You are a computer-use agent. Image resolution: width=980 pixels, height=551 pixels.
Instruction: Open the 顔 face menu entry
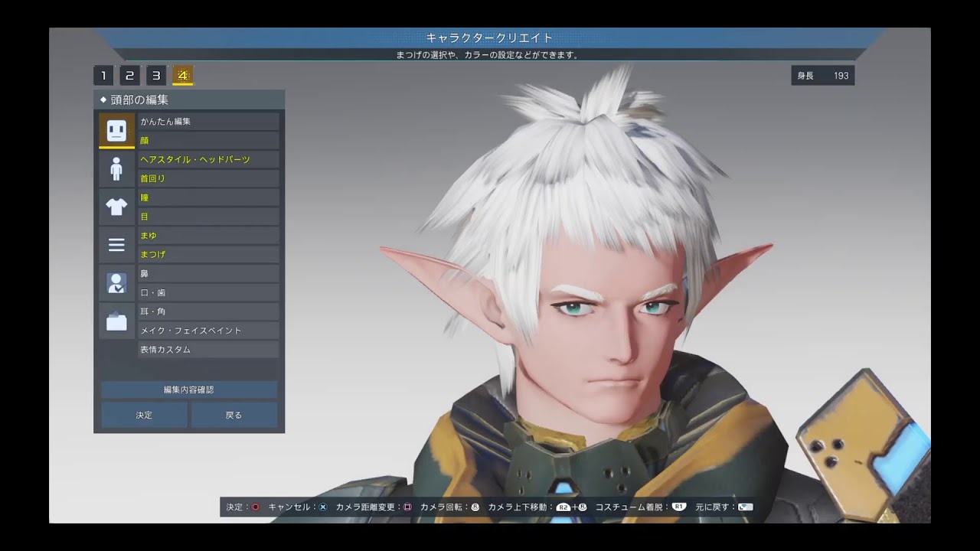point(208,141)
